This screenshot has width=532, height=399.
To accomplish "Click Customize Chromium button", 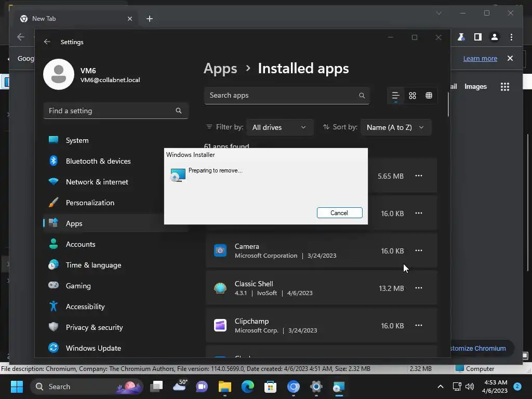I will [x=478, y=348].
